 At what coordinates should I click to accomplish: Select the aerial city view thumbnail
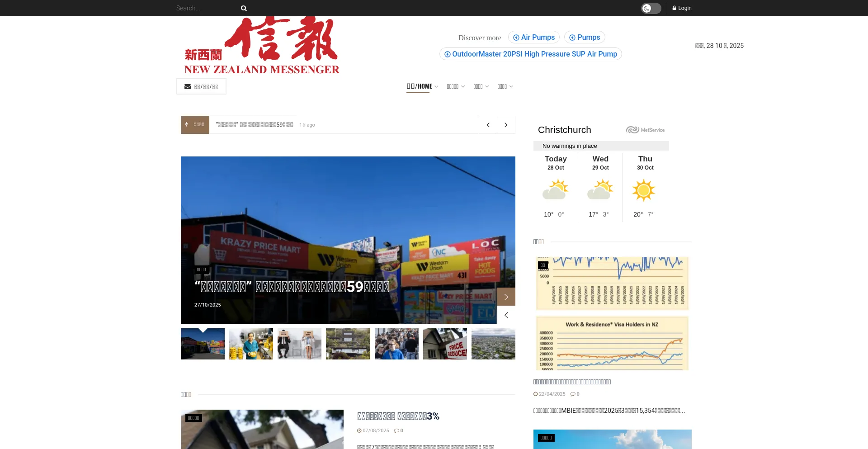493,344
